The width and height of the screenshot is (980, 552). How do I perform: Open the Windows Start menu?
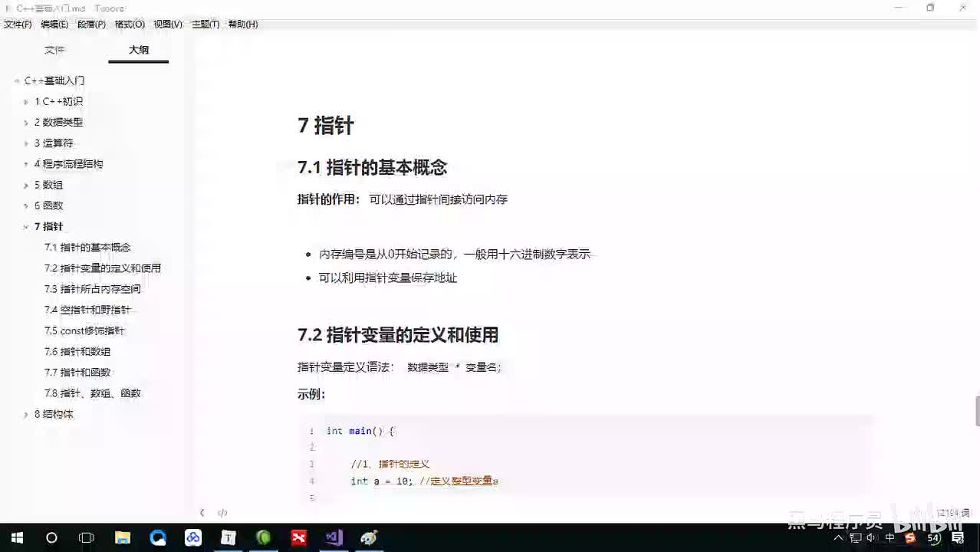click(17, 538)
